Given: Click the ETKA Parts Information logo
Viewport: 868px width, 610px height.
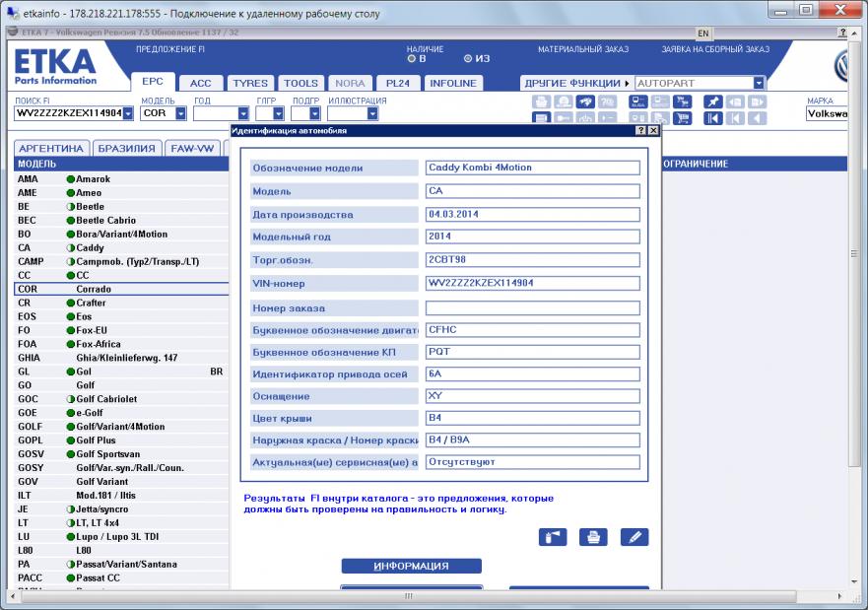Looking at the screenshot, I should pos(55,67).
